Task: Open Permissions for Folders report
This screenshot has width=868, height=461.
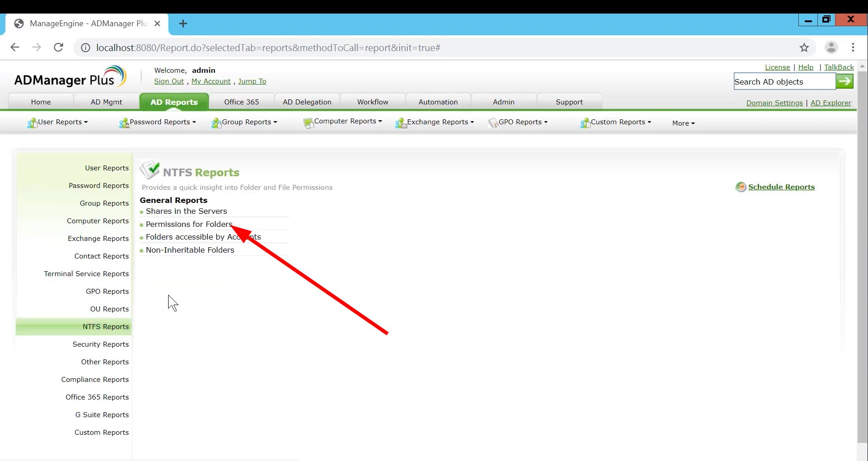Action: tap(189, 224)
